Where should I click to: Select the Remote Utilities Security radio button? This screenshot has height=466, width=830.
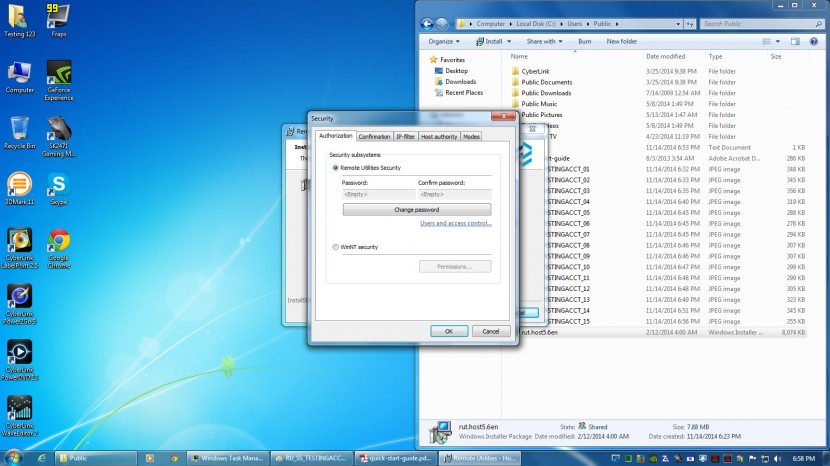335,168
